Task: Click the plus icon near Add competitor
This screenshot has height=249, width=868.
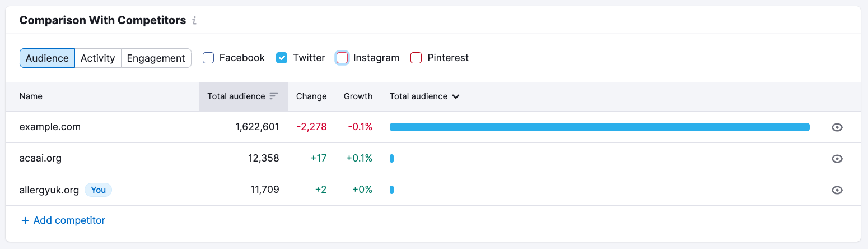Action: tap(25, 220)
